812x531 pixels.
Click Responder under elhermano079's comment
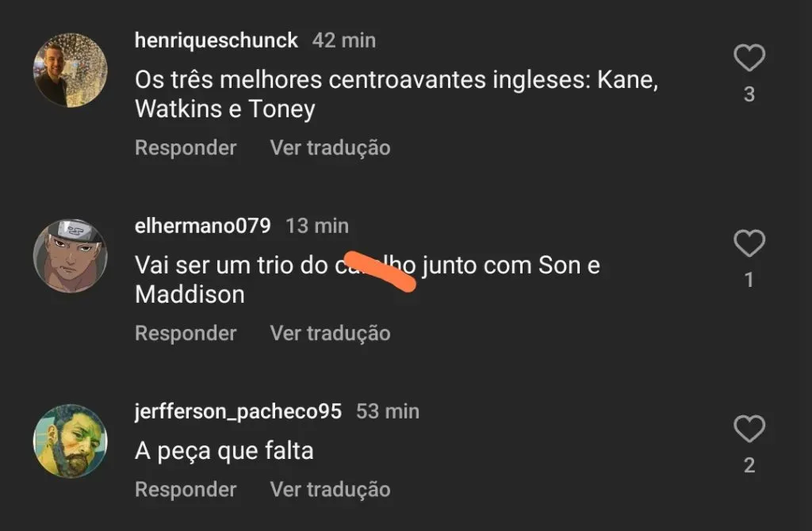pos(186,334)
